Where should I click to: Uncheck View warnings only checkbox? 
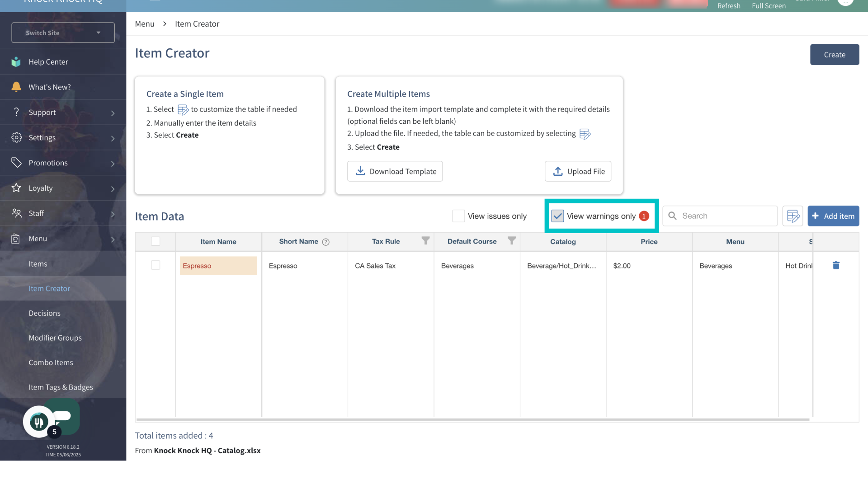pyautogui.click(x=557, y=216)
